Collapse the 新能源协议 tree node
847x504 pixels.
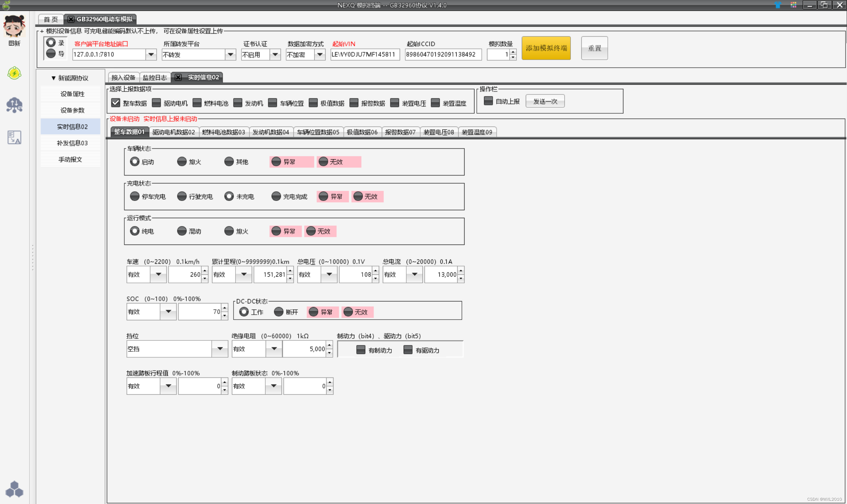tap(53, 78)
